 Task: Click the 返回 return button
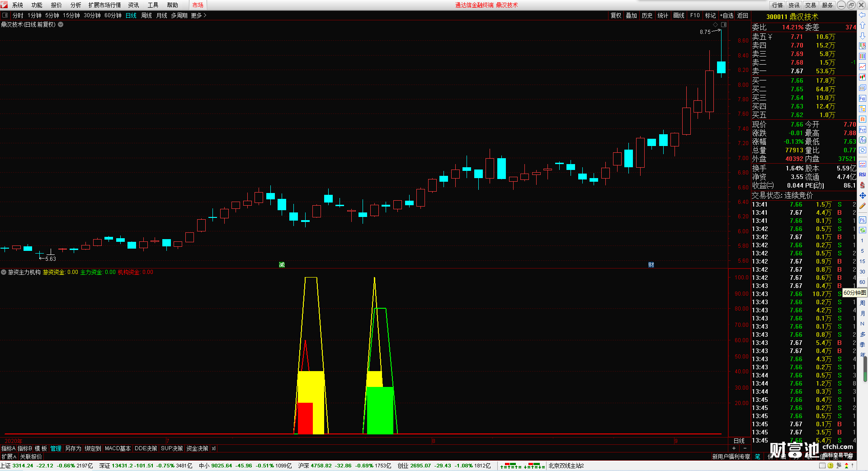click(x=743, y=15)
